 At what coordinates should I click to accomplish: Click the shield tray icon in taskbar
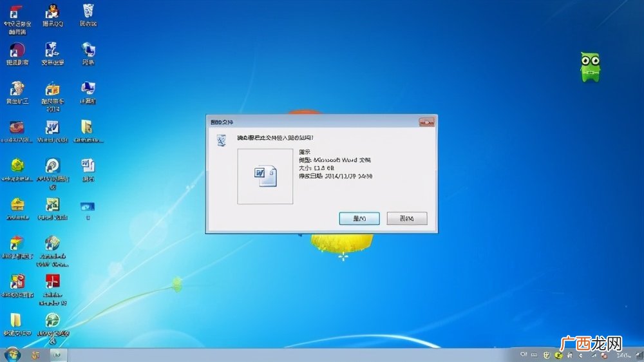coord(547,355)
